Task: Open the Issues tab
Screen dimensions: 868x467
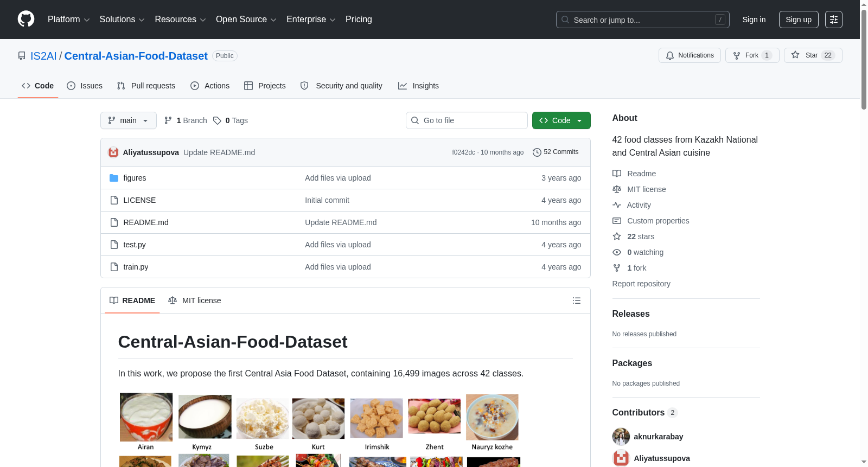Action: pos(85,86)
